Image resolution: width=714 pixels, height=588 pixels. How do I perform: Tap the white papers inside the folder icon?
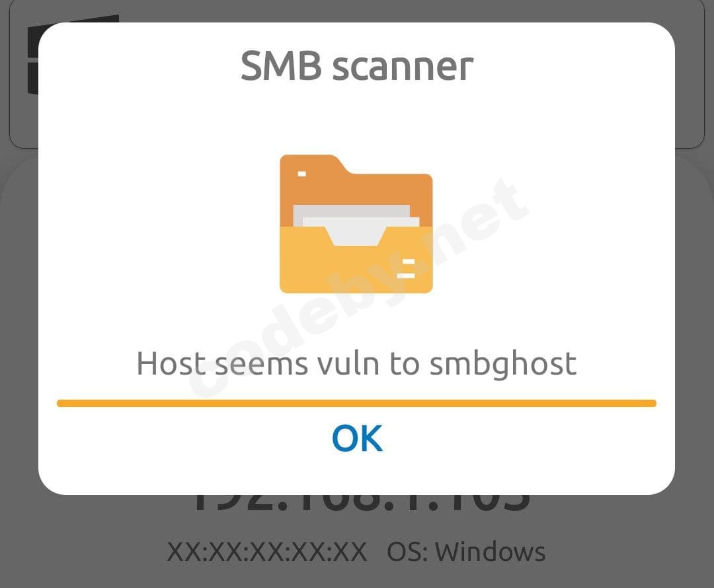click(x=356, y=225)
